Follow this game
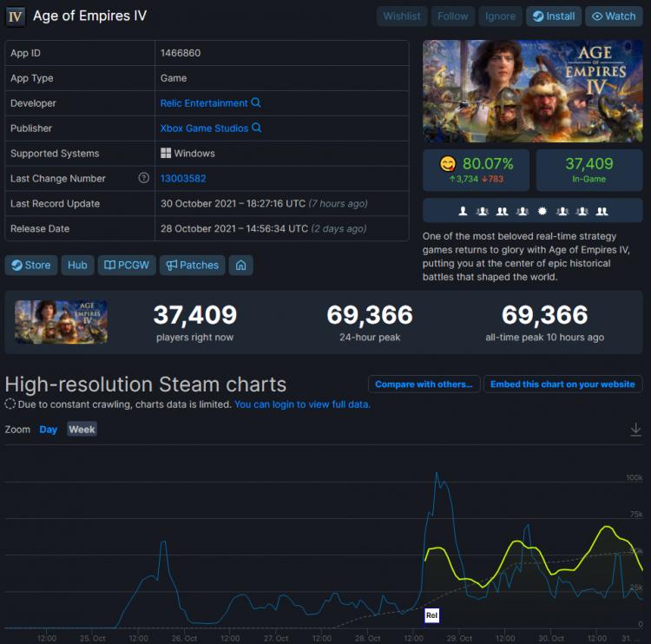 (x=452, y=16)
